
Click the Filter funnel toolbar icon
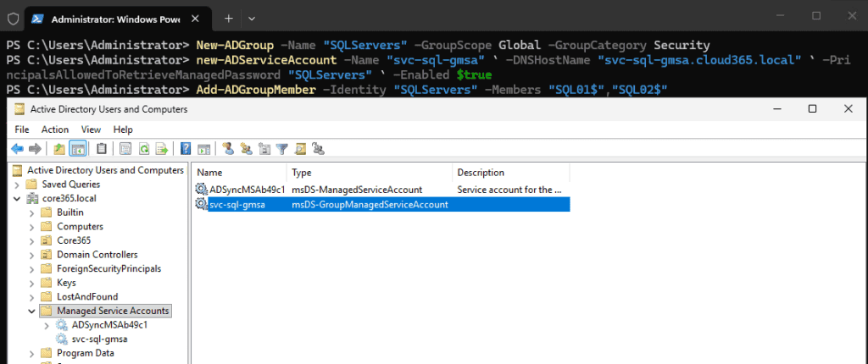pos(282,148)
